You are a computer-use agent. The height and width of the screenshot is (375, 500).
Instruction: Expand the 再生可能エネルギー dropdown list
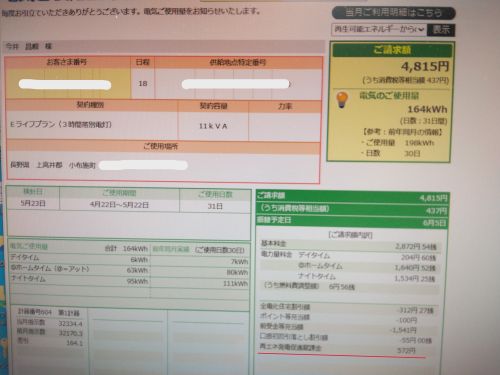click(379, 30)
